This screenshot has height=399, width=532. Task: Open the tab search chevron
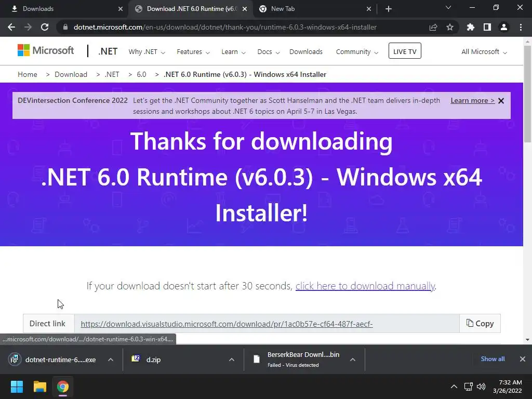pyautogui.click(x=448, y=7)
